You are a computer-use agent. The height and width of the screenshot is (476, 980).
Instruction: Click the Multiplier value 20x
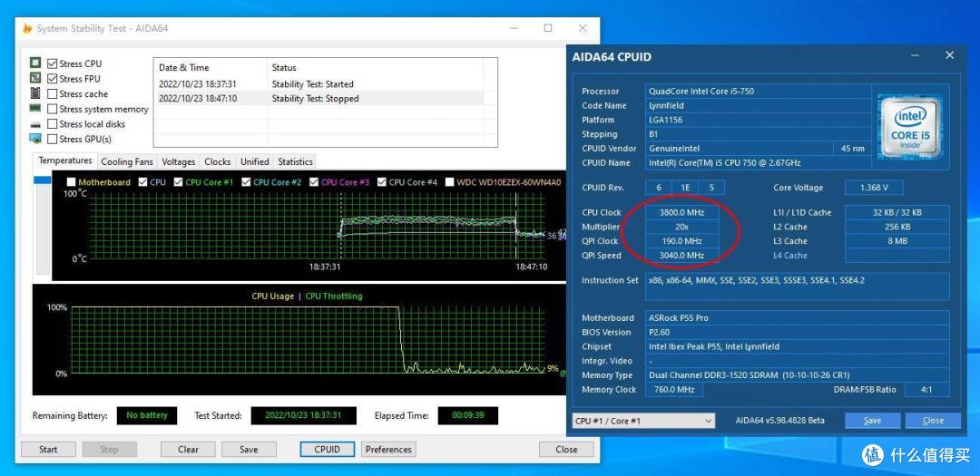click(x=681, y=227)
